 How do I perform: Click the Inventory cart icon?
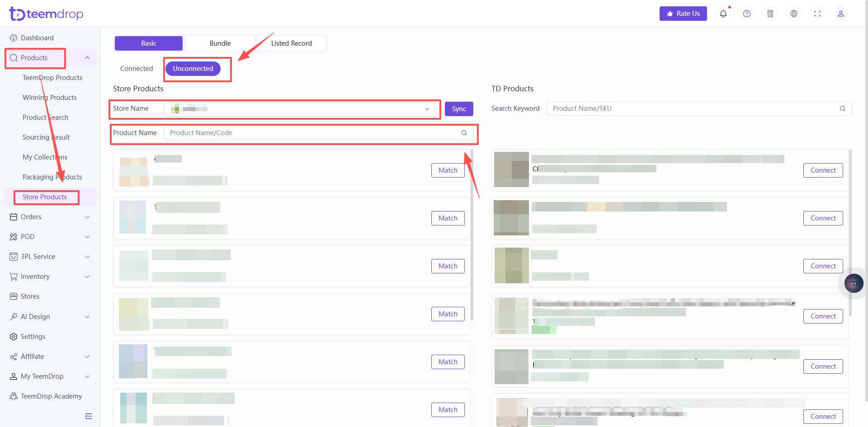click(14, 277)
